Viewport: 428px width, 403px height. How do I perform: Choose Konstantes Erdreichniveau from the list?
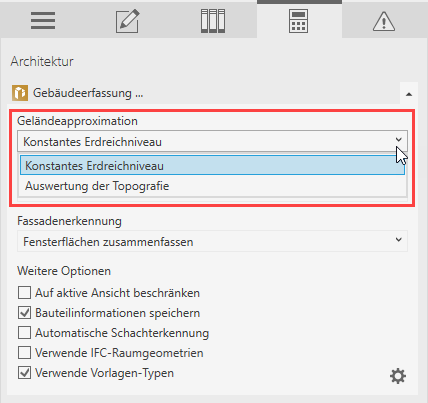212,165
